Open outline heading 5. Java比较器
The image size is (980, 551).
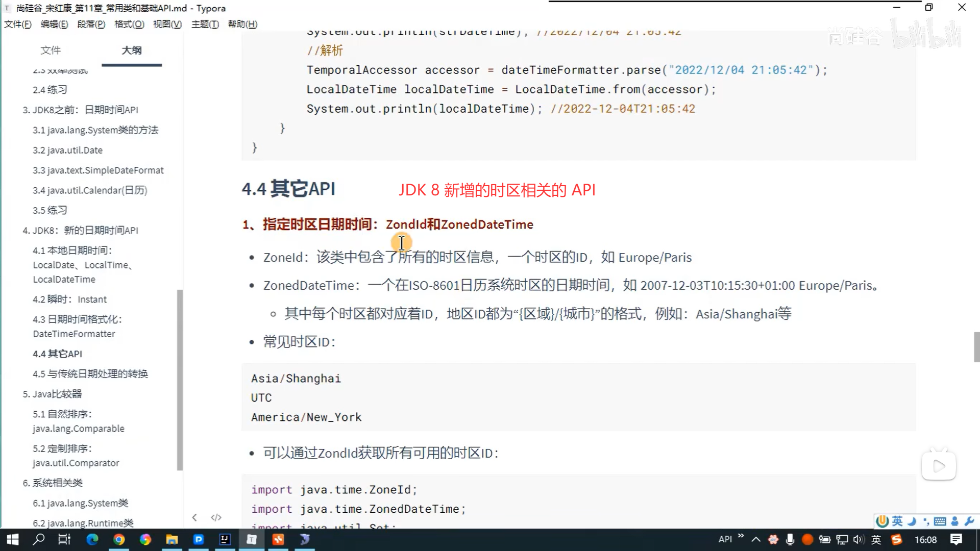pyautogui.click(x=52, y=394)
